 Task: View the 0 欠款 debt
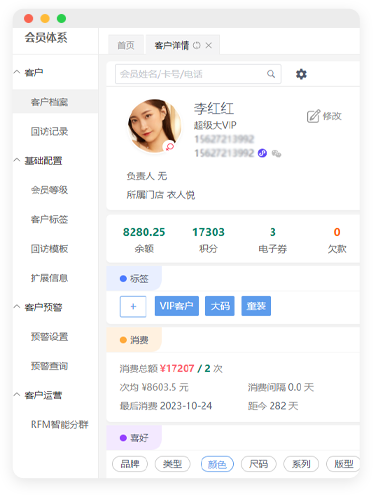pos(337,239)
